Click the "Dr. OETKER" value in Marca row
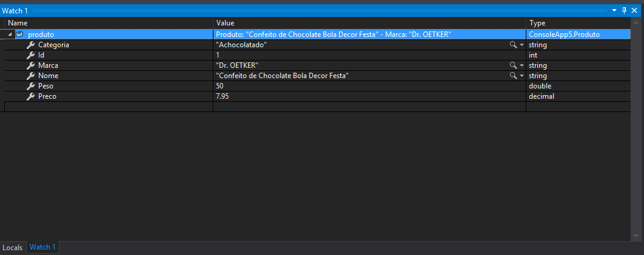 click(x=237, y=65)
